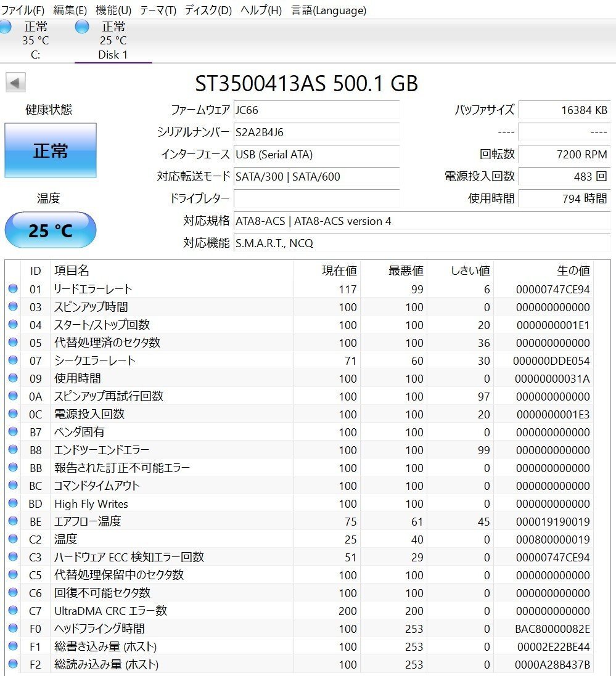Click the status icon for リードエラーレート row
Image resolution: width=616 pixels, height=676 pixels.
click(13, 288)
